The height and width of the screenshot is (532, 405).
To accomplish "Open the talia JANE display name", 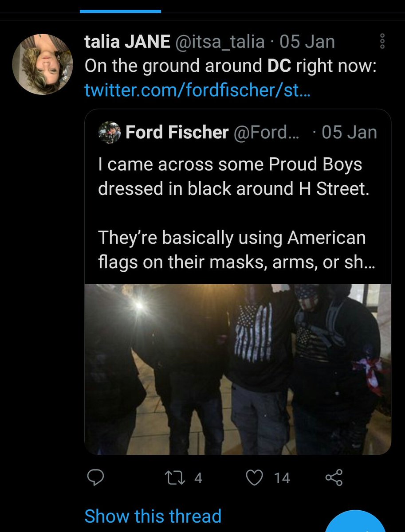I will [x=127, y=42].
